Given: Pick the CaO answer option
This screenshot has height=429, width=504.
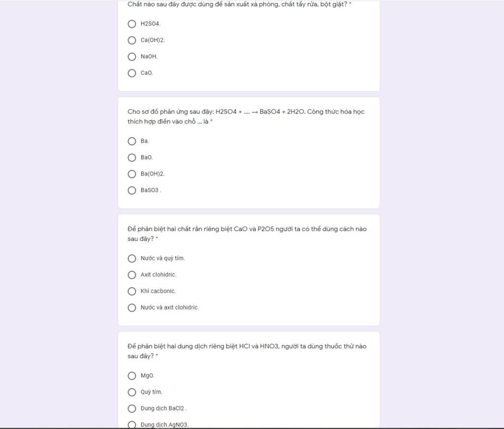Looking at the screenshot, I should tap(132, 73).
